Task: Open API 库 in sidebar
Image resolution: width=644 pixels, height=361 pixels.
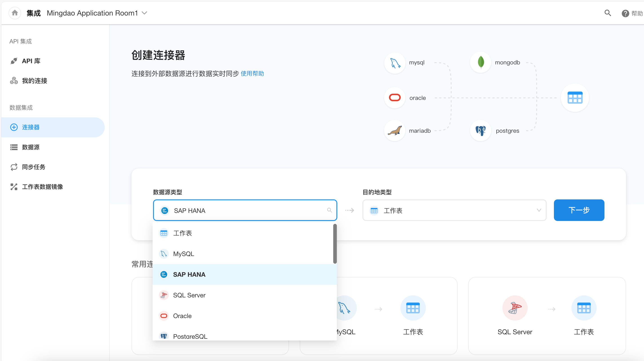Action: pos(53,61)
